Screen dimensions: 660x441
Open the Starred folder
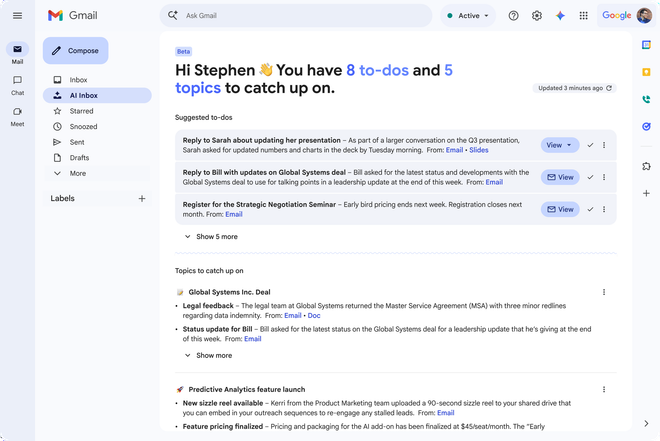[97, 111]
